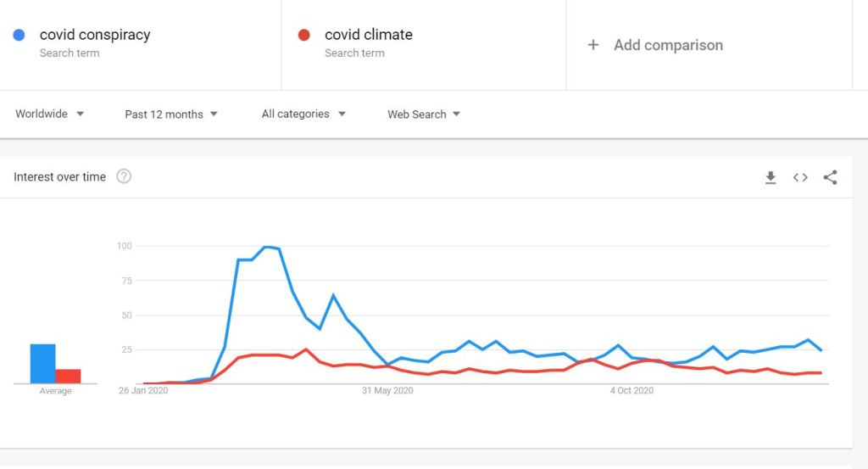Click the blue Average bar
868x469 pixels.
[43, 364]
